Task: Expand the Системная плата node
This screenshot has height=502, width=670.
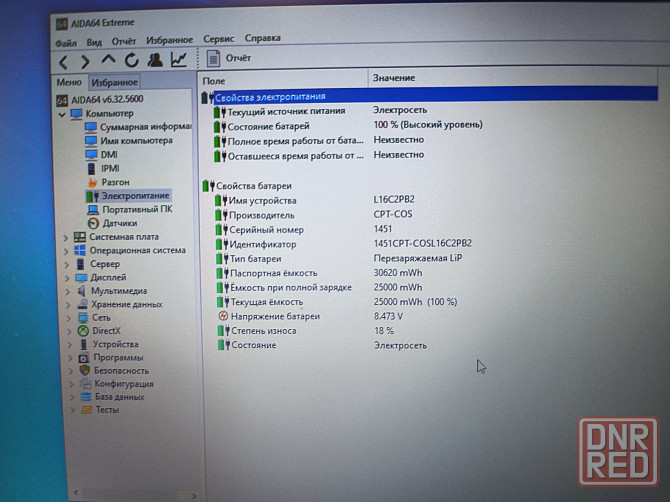Action: click(66, 238)
